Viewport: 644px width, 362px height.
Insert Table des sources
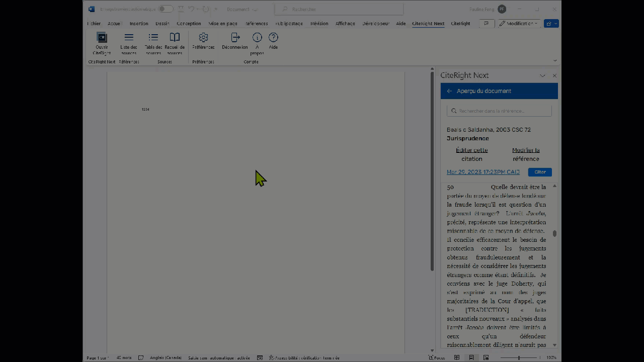[x=153, y=44]
